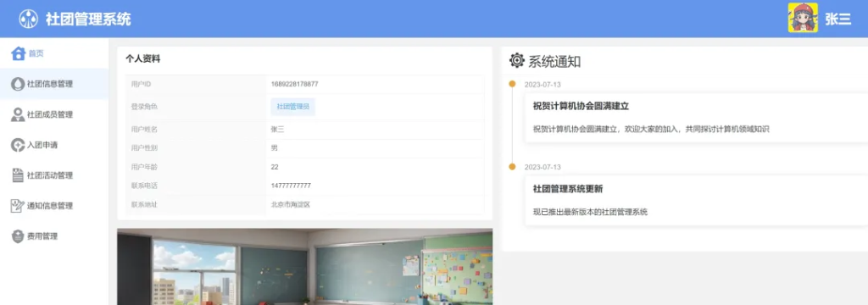
Task: Click the 系统通知 heading text
Action: 554,61
